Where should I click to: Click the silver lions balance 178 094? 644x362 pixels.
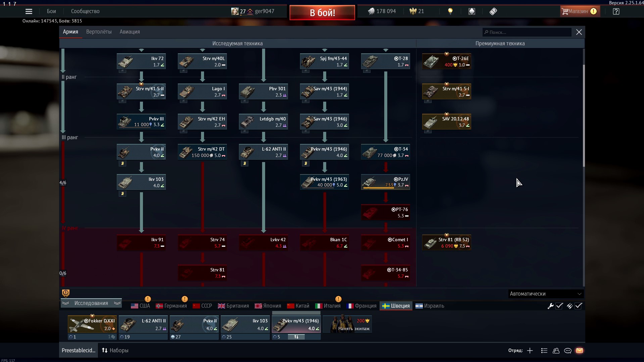(x=382, y=11)
